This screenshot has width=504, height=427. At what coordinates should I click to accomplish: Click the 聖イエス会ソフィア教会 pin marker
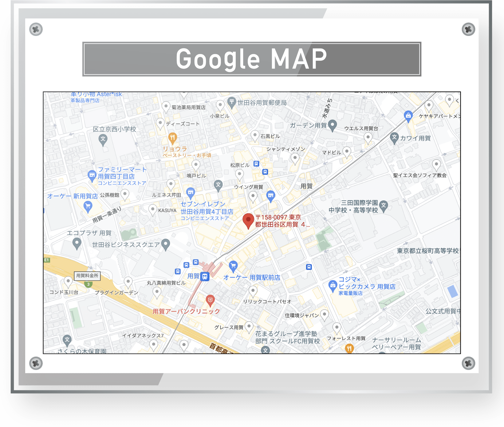[436, 165]
